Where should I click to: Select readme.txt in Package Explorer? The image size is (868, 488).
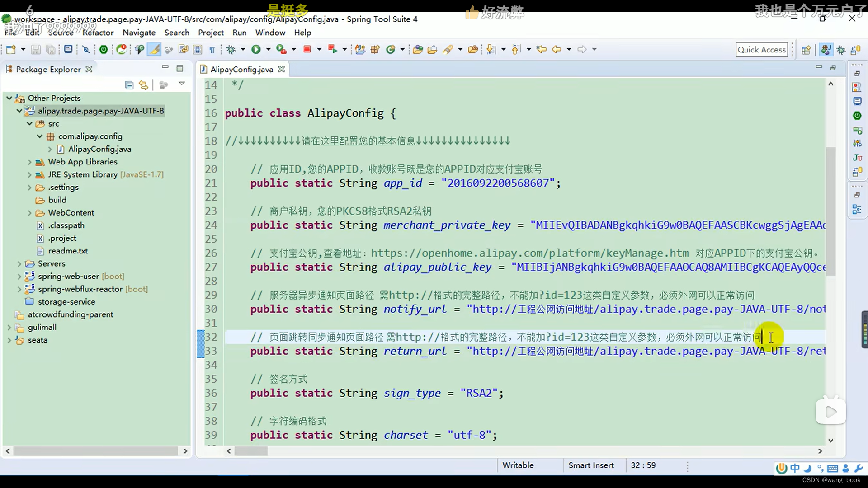click(x=68, y=251)
